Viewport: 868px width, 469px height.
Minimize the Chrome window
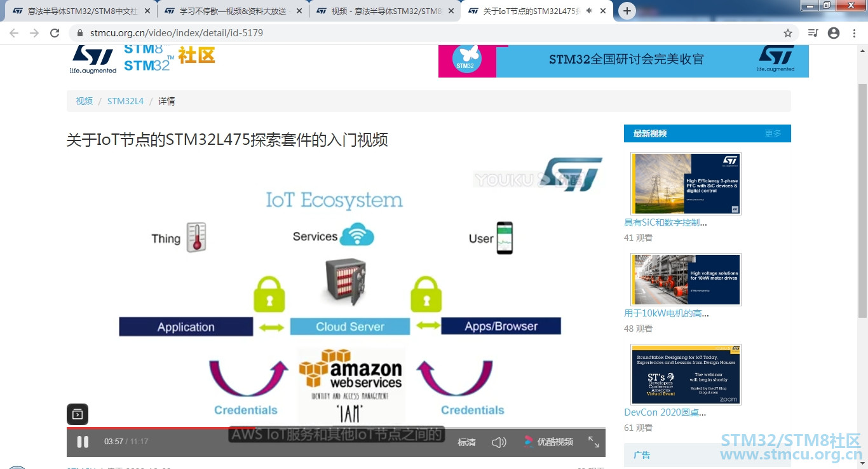(809, 6)
